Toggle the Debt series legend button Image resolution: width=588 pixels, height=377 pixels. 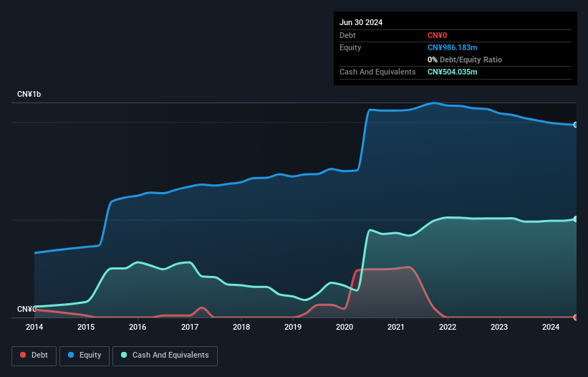pos(34,355)
